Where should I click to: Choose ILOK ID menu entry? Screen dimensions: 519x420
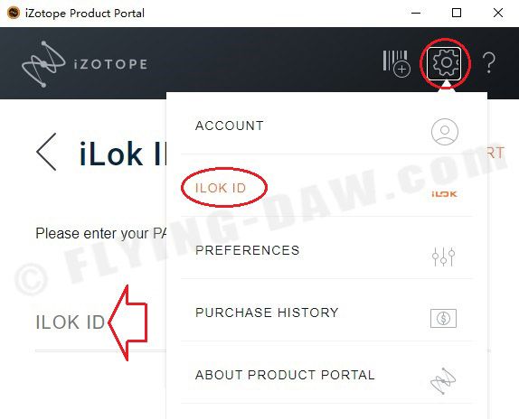pyautogui.click(x=327, y=188)
